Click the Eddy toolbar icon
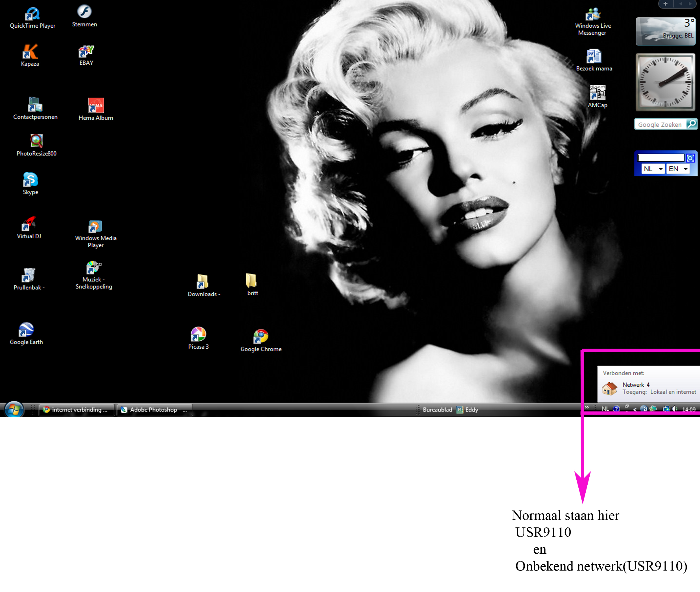The image size is (700, 592). pos(460,410)
